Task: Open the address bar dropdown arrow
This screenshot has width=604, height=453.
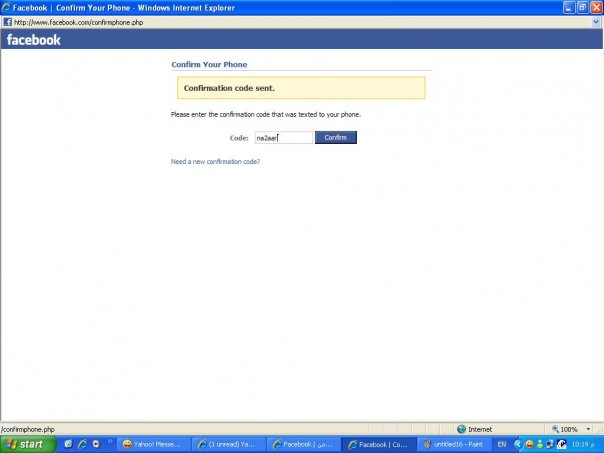Action: coord(596,22)
